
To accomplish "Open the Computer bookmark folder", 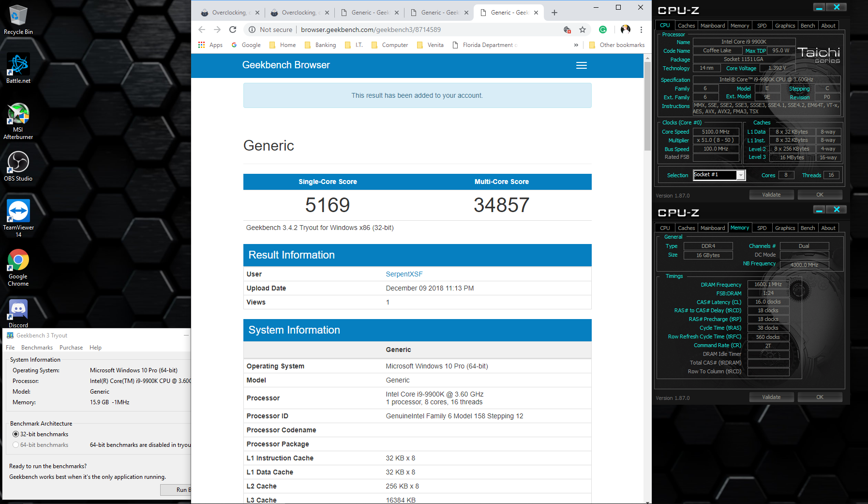I will [x=389, y=45].
